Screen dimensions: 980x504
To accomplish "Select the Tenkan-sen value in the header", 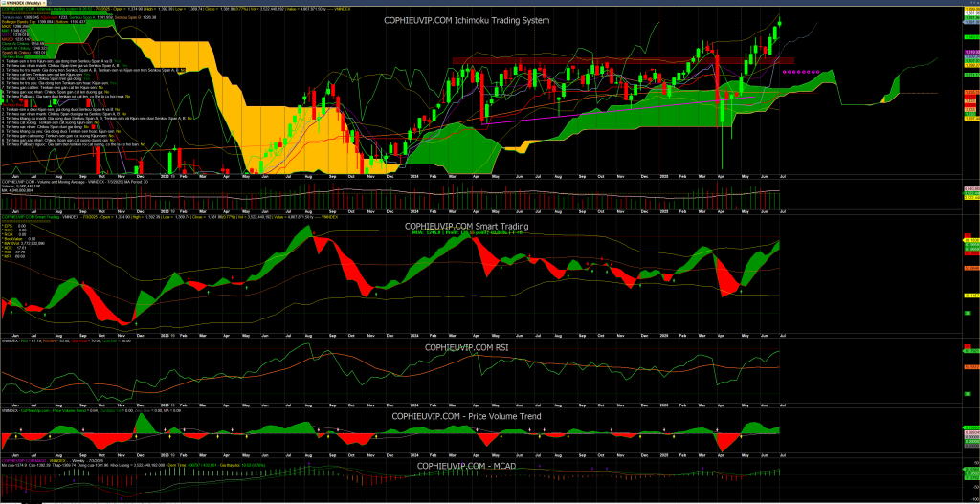I will (33, 17).
